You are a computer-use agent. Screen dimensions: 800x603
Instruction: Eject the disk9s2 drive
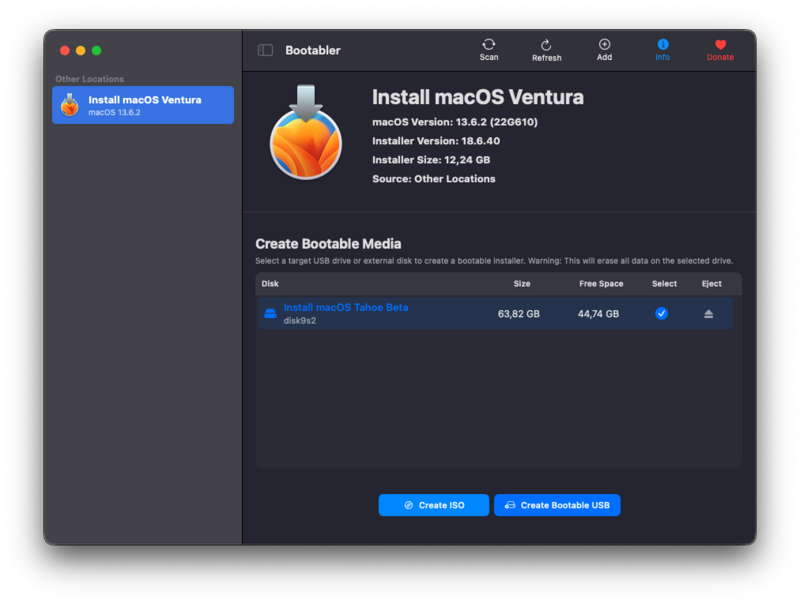pos(709,314)
